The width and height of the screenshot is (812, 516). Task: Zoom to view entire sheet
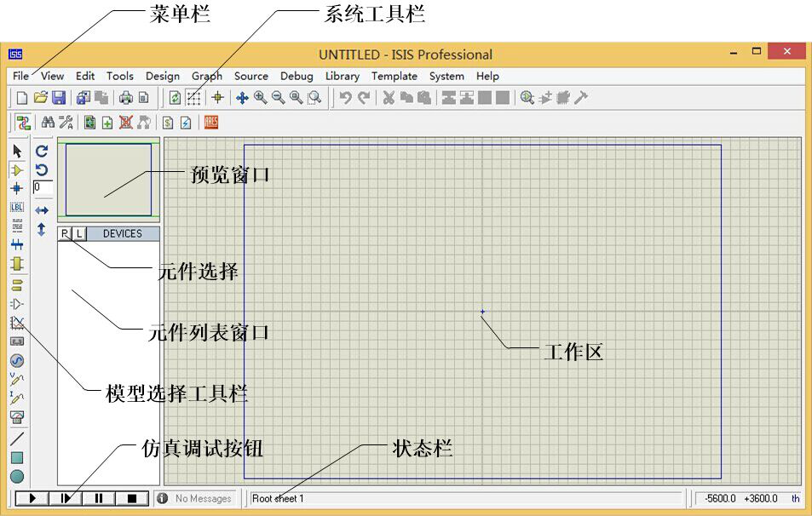click(x=297, y=97)
